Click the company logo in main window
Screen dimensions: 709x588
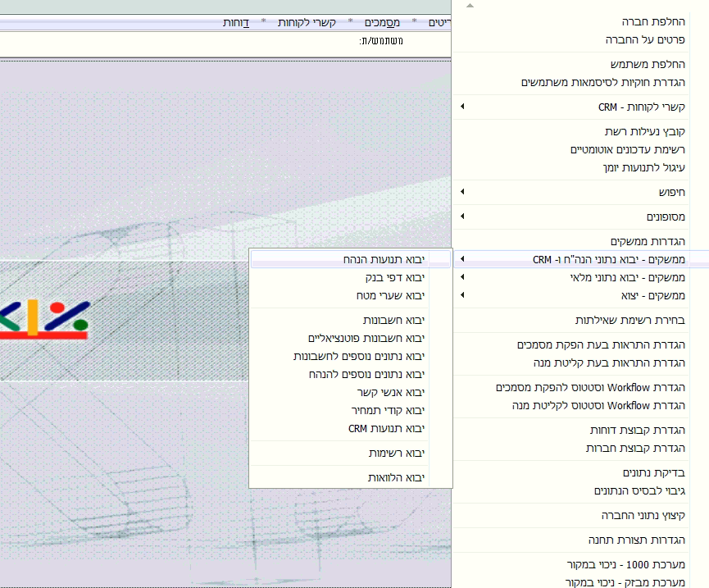[x=44, y=319]
